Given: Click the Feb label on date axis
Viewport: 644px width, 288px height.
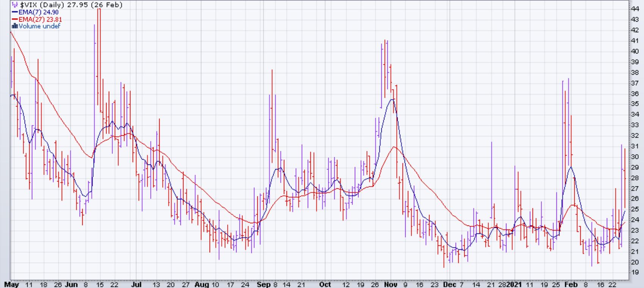Looking at the screenshot, I should coord(571,284).
